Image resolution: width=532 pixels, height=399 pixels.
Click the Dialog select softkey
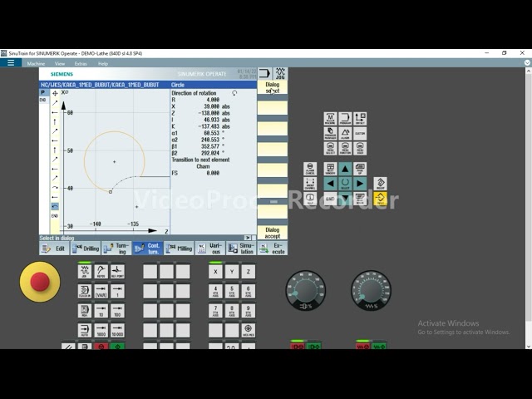click(x=273, y=87)
